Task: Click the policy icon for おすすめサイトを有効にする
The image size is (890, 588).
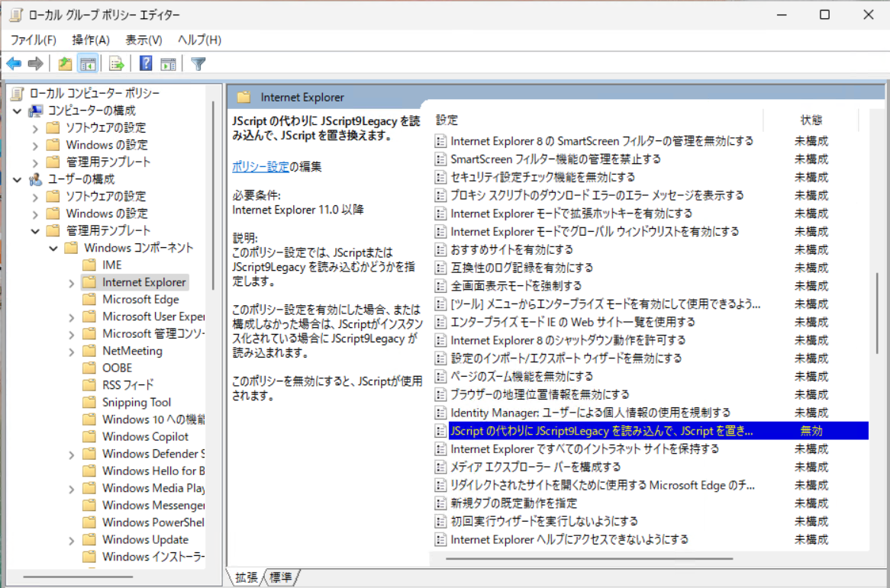Action: click(x=440, y=249)
